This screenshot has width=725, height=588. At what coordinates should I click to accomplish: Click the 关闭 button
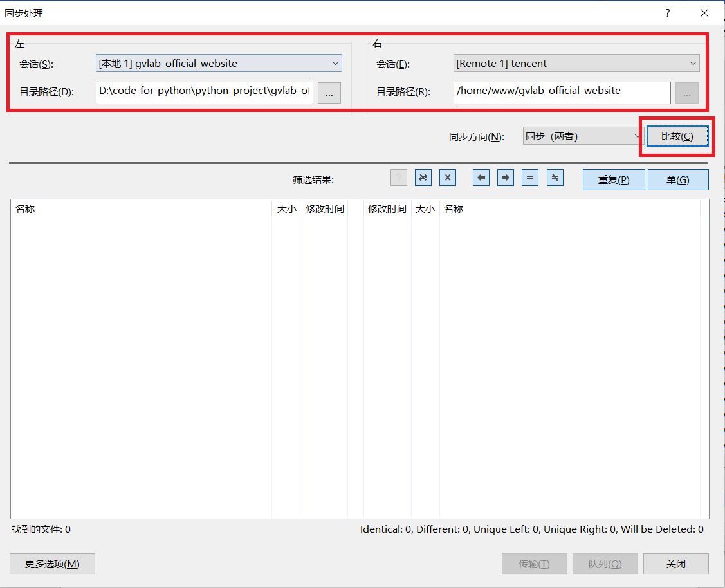(x=675, y=564)
